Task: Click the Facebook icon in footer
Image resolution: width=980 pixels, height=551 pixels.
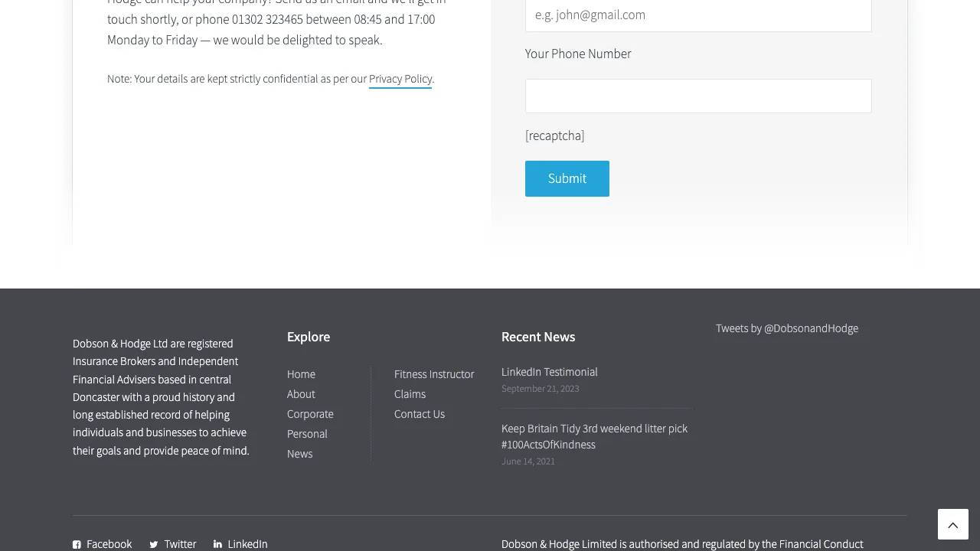Action: (77, 544)
